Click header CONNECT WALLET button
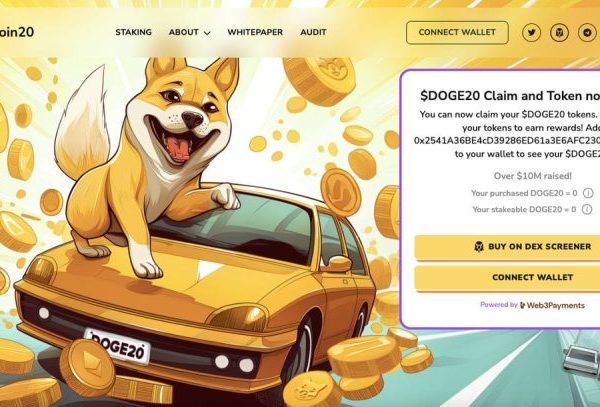This screenshot has height=407, width=600. coord(457,33)
